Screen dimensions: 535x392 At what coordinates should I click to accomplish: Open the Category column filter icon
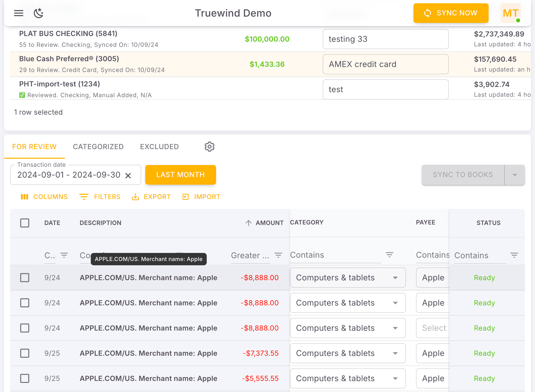pos(389,255)
